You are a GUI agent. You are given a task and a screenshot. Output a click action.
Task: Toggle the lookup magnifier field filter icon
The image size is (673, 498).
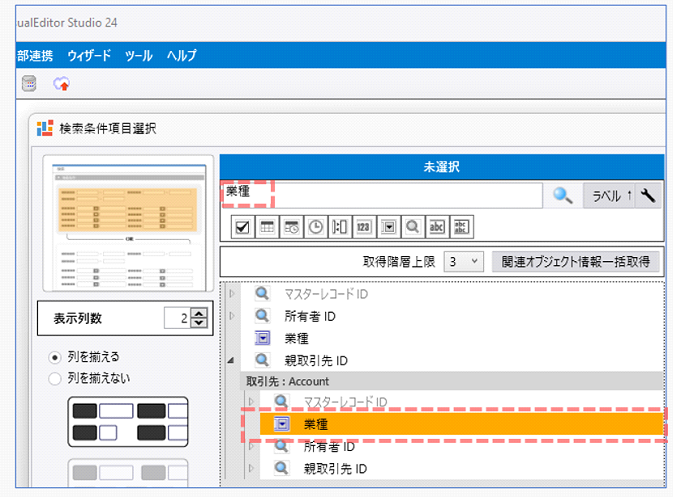click(x=412, y=227)
